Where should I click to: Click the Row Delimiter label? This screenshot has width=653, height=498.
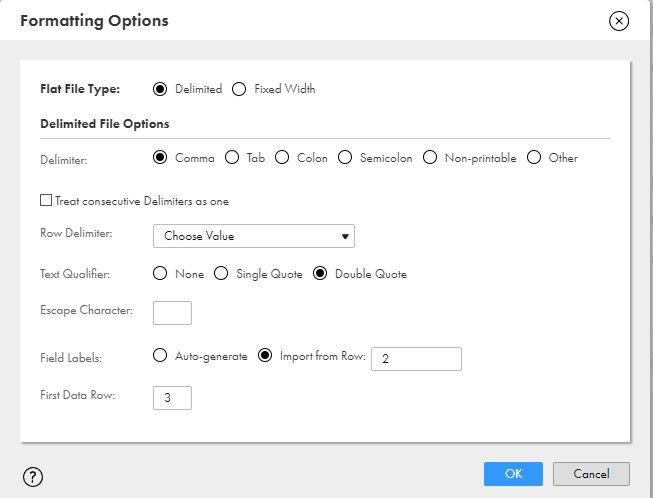(76, 233)
